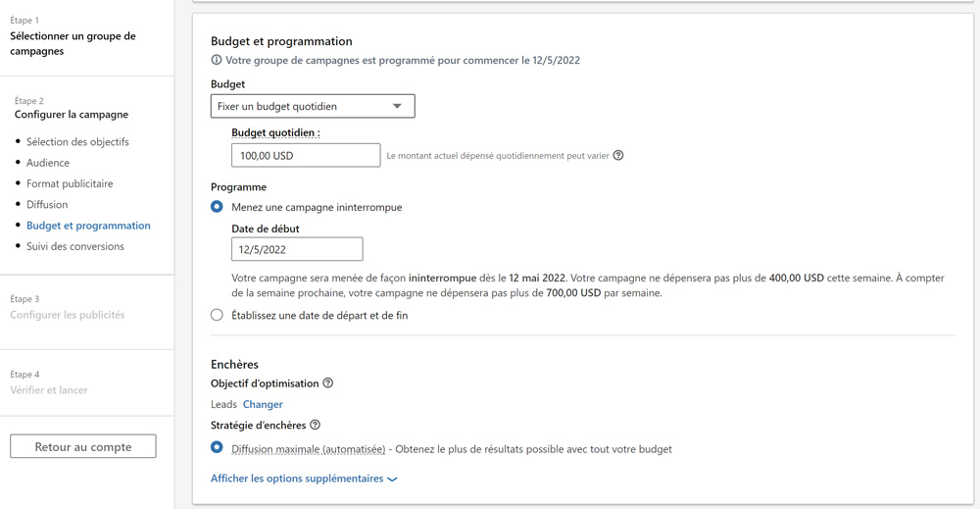Jump to Diffusion section
980x509 pixels.
pyautogui.click(x=47, y=204)
